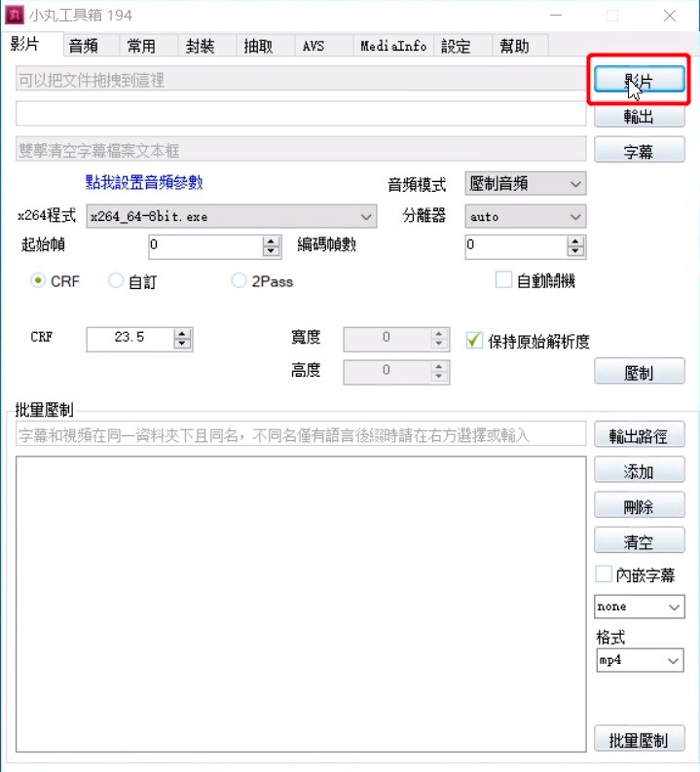Expand the 格式 mp4 dropdown
Screen dimensions: 700x772
pyautogui.click(x=640, y=660)
